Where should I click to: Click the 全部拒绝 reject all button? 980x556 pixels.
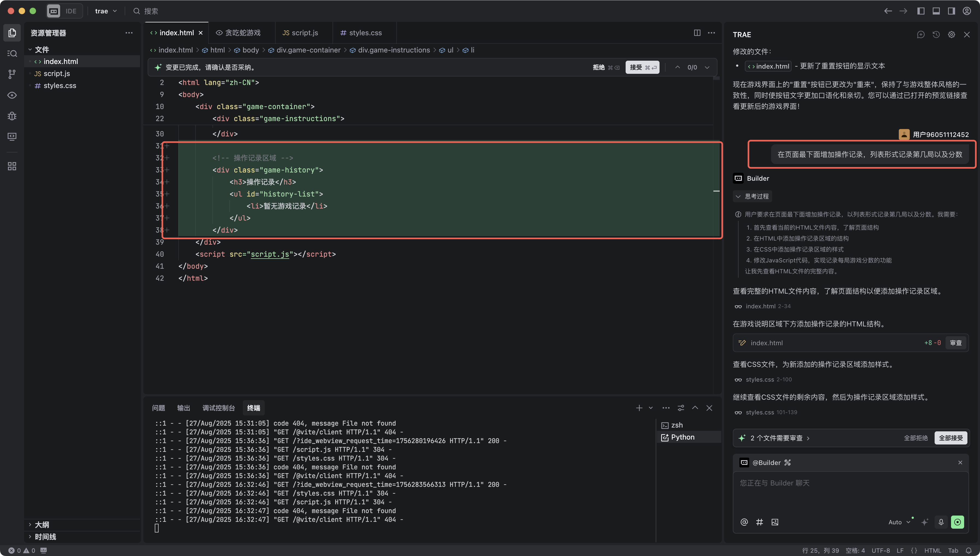point(915,438)
